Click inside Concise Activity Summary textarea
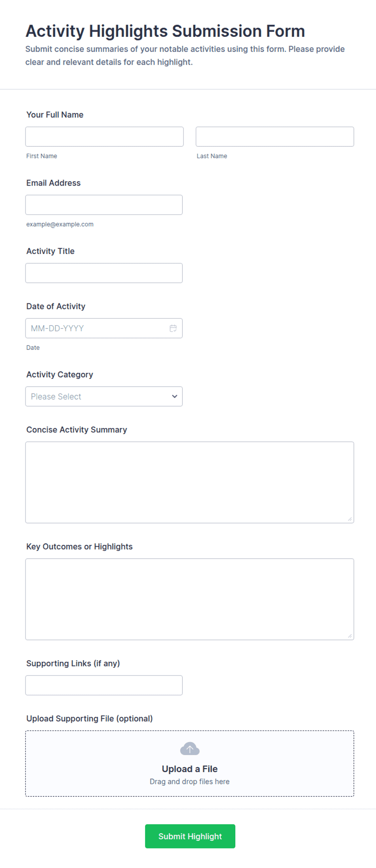Image resolution: width=376 pixels, height=868 pixels. click(190, 482)
